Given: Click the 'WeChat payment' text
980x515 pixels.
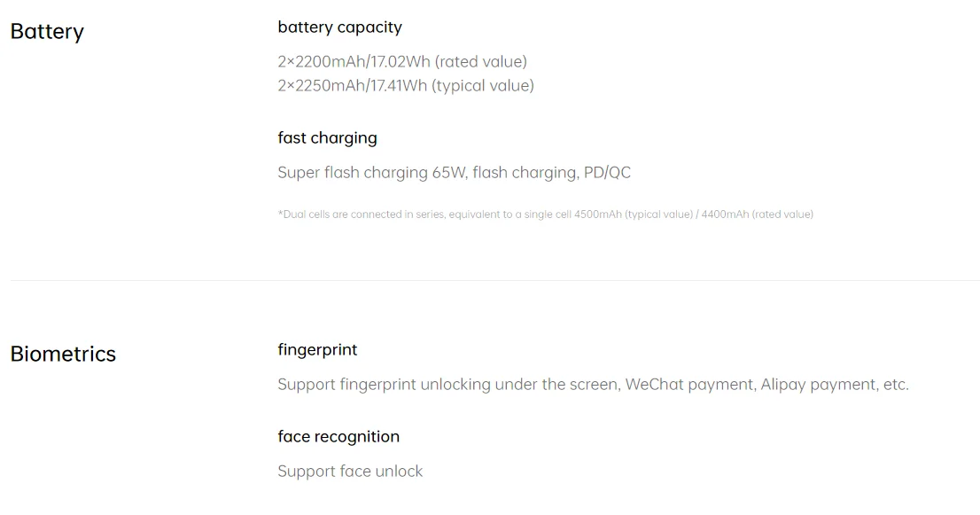Looking at the screenshot, I should 688,385.
